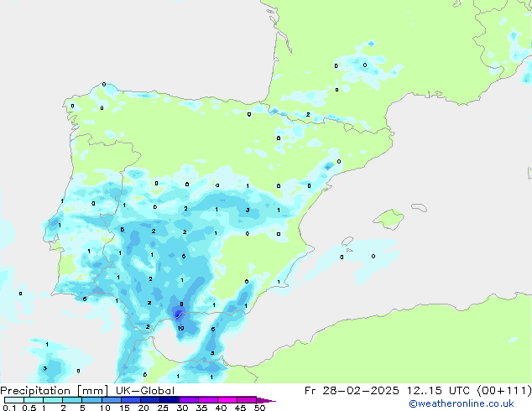Open the weatheronline.co.uk copyright link

tap(462, 403)
